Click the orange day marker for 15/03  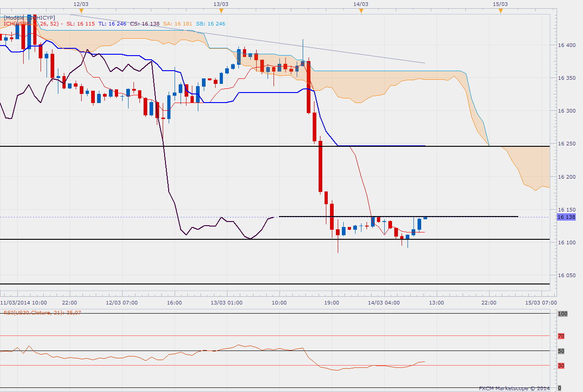pos(500,11)
